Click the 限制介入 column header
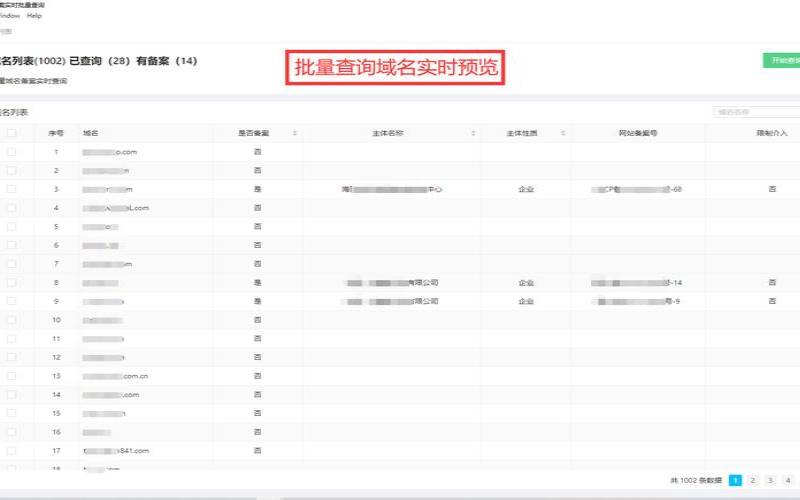This screenshot has height=500, width=800. click(771, 132)
